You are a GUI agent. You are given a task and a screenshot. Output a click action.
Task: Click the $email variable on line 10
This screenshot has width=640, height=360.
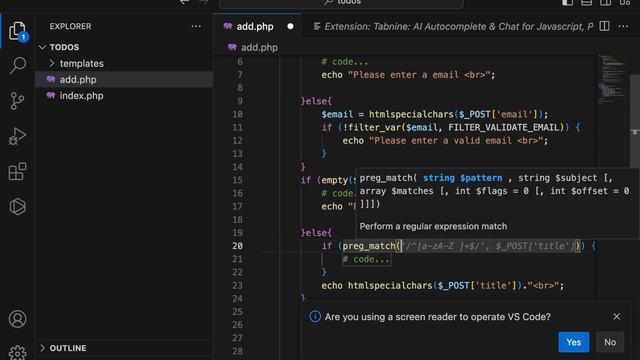337,114
